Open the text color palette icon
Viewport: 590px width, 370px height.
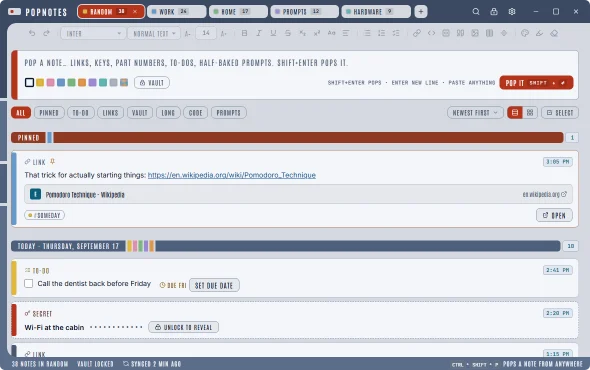(x=525, y=33)
